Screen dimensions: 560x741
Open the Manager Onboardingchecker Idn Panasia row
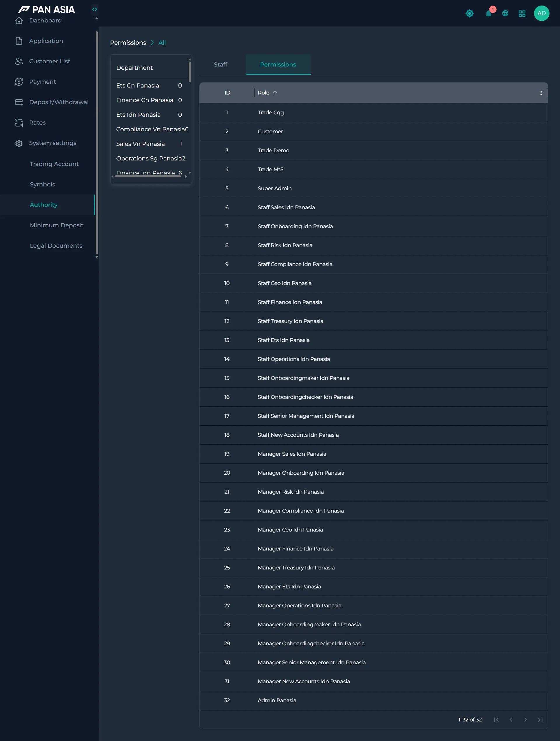[373, 644]
